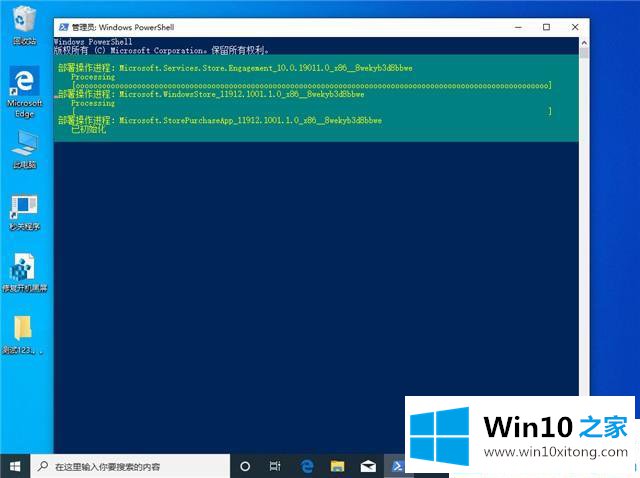Open File Explorer from the taskbar

[x=338, y=466]
